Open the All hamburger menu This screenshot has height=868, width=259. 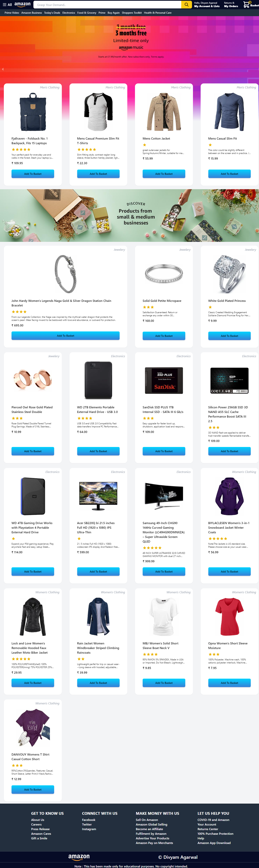7,5
